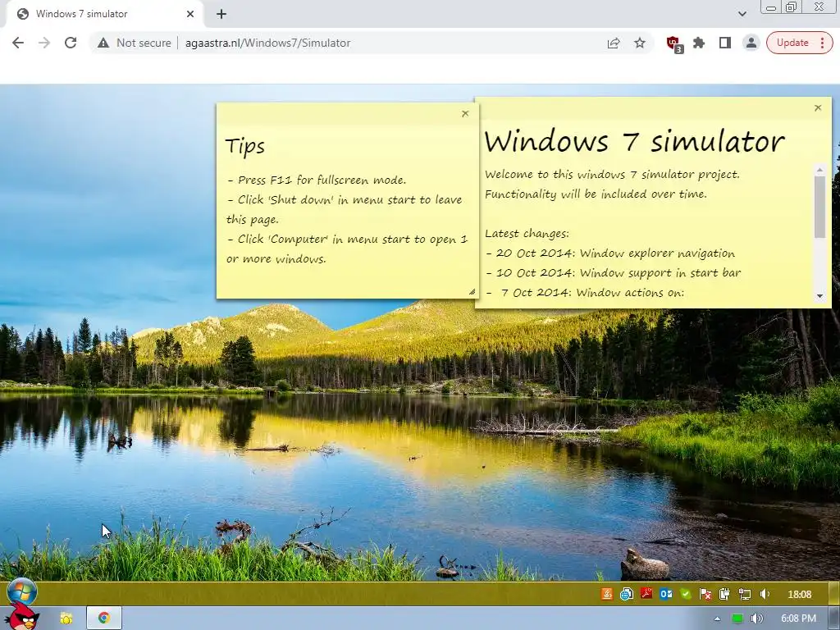Open the tab search chevron
Screen dimensions: 840x630
742,14
